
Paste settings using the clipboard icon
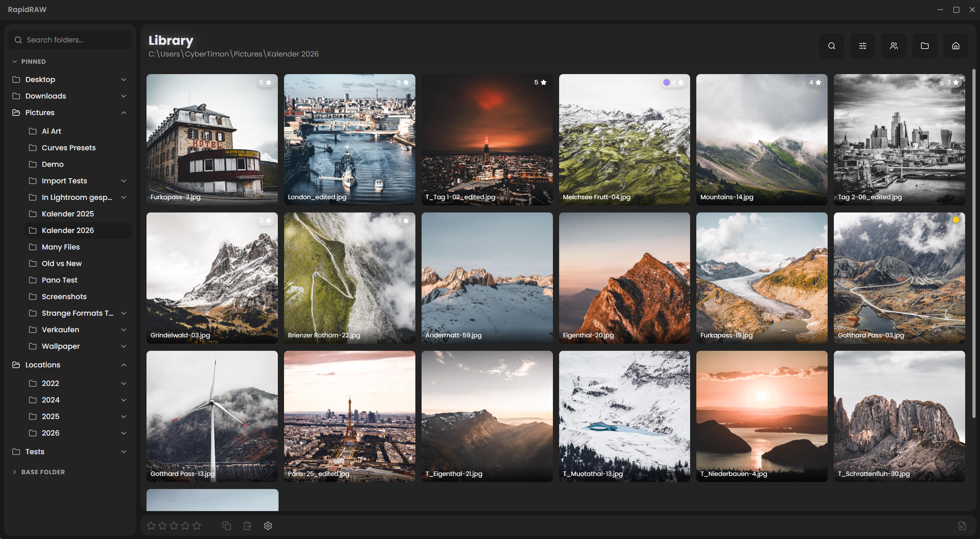247,525
